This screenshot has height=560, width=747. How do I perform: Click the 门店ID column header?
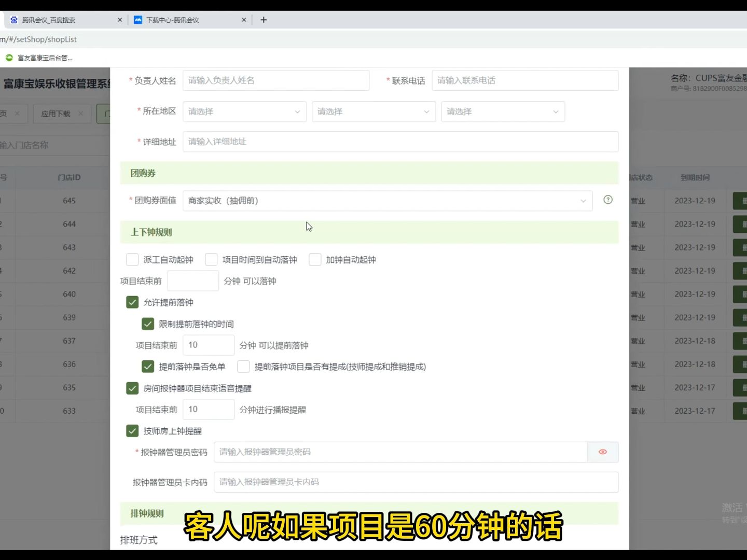pyautogui.click(x=69, y=177)
